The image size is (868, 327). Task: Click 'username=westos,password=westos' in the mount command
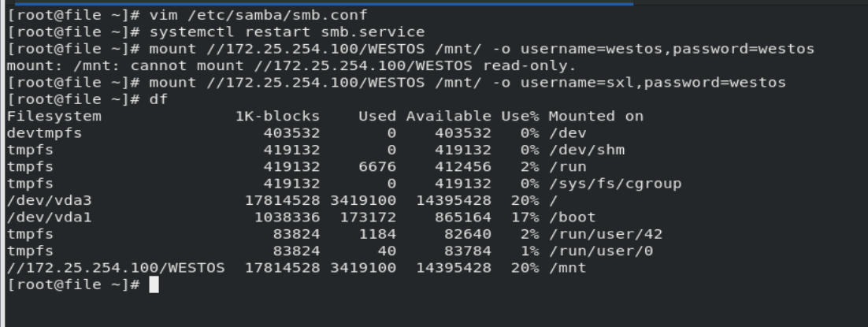coord(667,50)
